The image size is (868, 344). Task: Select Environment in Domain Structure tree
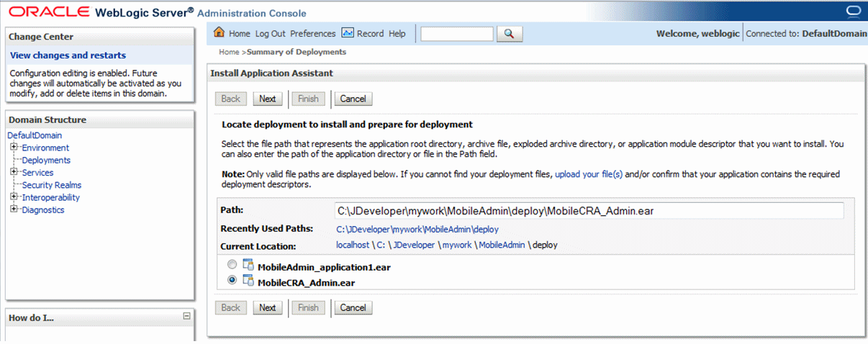(x=45, y=148)
